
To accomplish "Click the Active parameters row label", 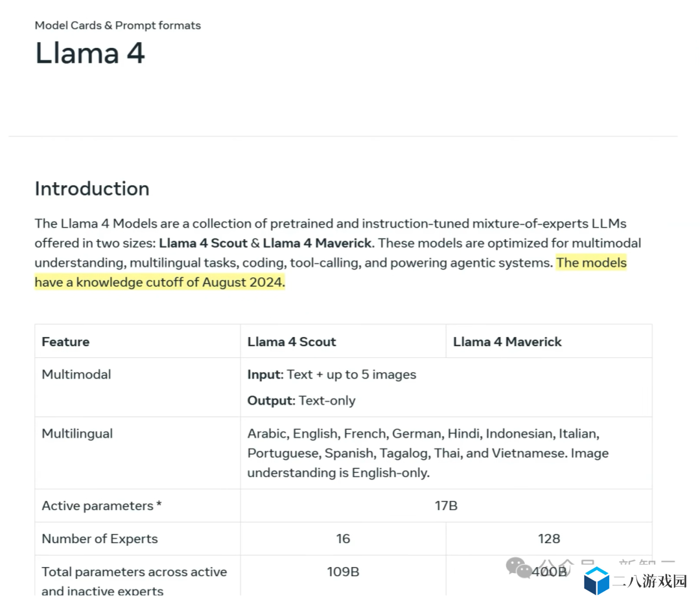I will click(102, 506).
